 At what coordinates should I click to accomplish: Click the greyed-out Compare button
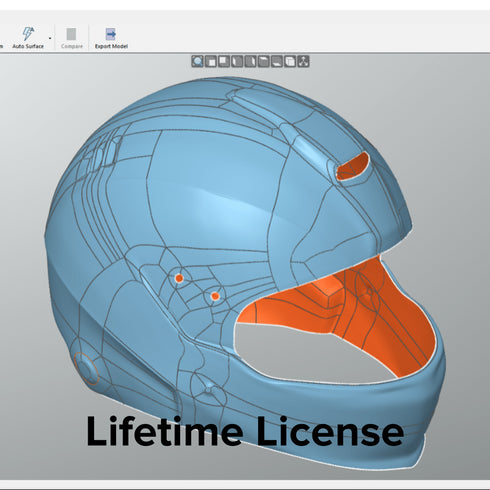(x=72, y=38)
